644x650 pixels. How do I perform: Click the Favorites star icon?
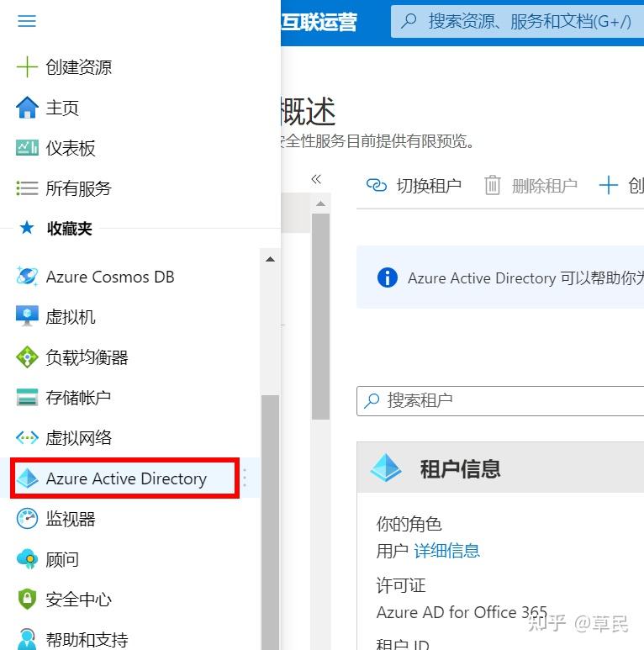point(27,228)
